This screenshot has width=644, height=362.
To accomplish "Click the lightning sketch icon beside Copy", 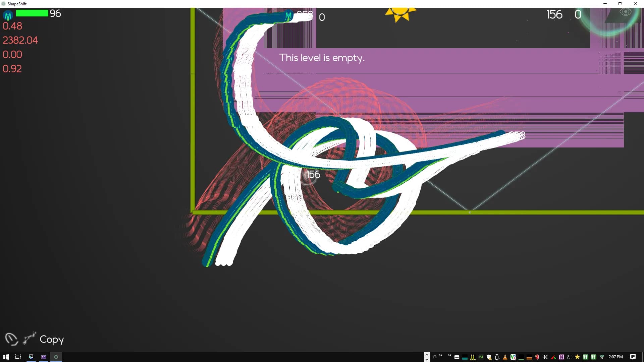I will tap(29, 339).
